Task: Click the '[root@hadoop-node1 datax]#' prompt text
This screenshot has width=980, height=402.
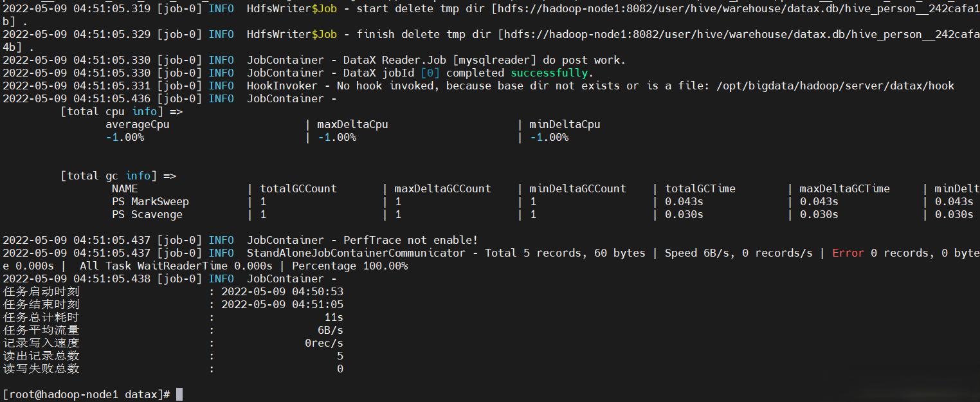Action: point(86,394)
